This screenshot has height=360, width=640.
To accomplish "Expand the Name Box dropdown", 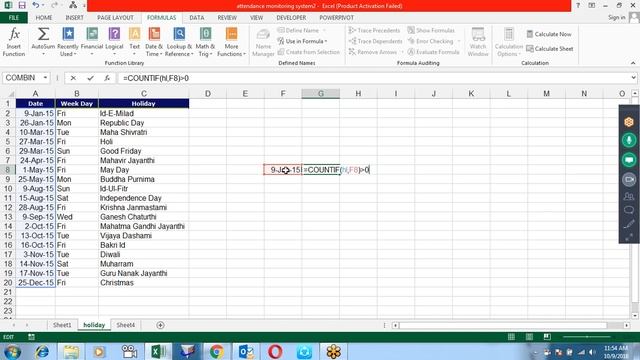I will (45, 78).
